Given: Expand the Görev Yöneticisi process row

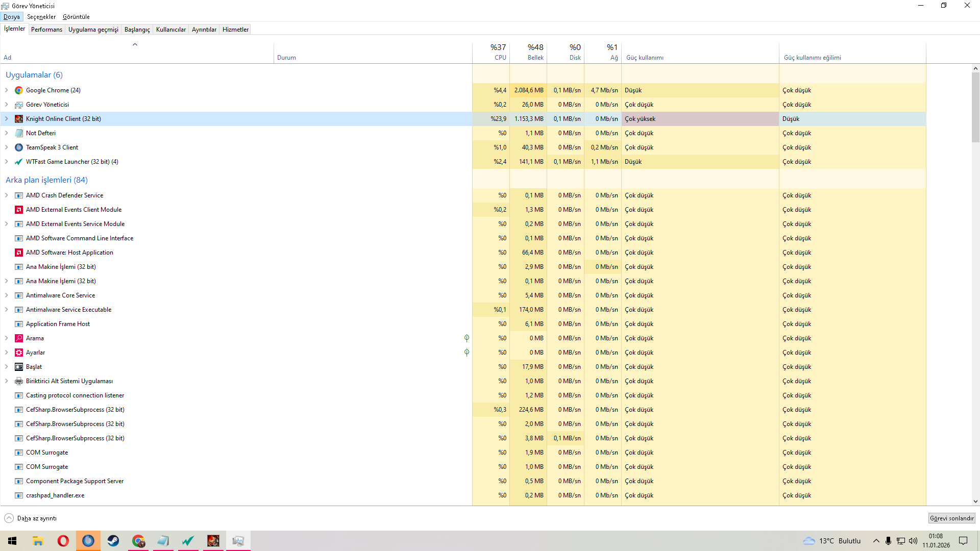Looking at the screenshot, I should [7, 105].
